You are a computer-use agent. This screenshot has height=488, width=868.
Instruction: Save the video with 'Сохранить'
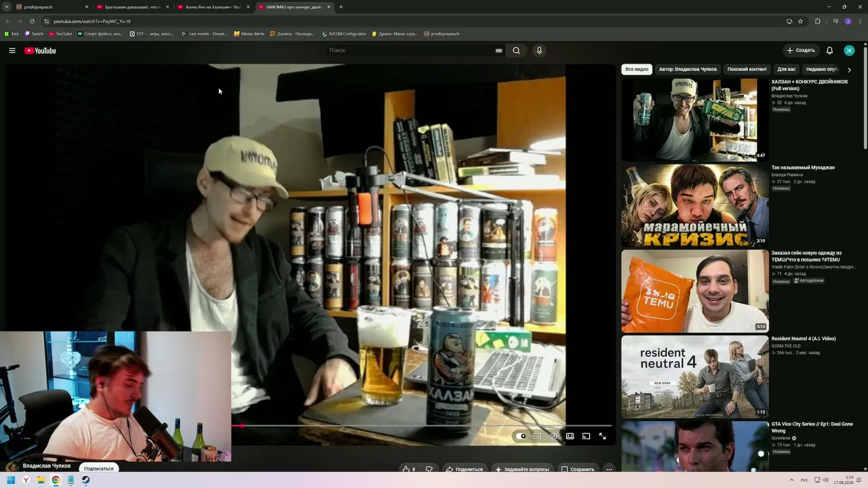(x=578, y=469)
